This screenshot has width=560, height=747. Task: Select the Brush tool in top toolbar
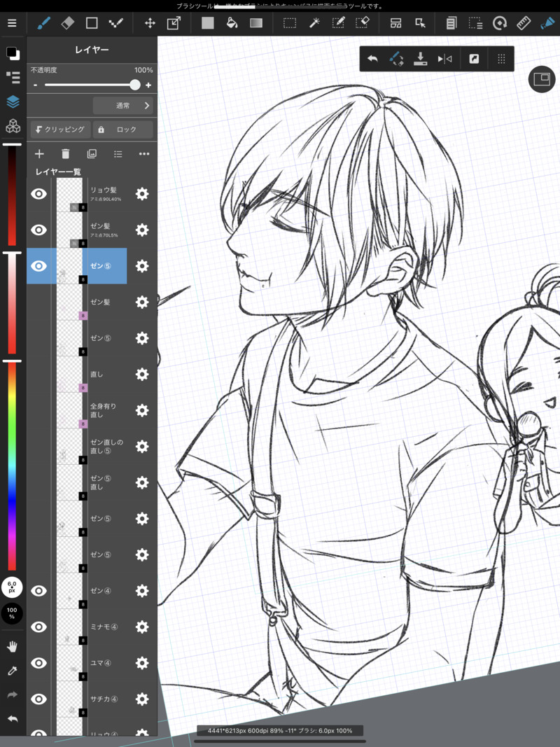[x=44, y=23]
